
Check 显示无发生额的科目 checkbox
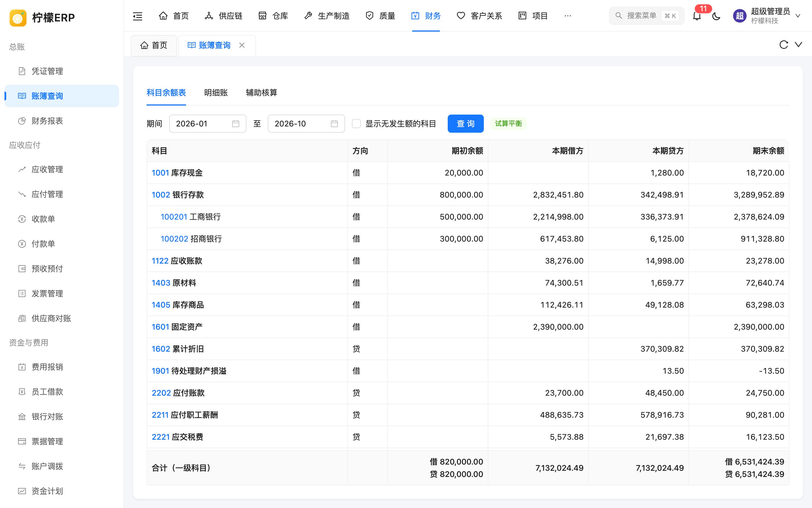point(356,124)
